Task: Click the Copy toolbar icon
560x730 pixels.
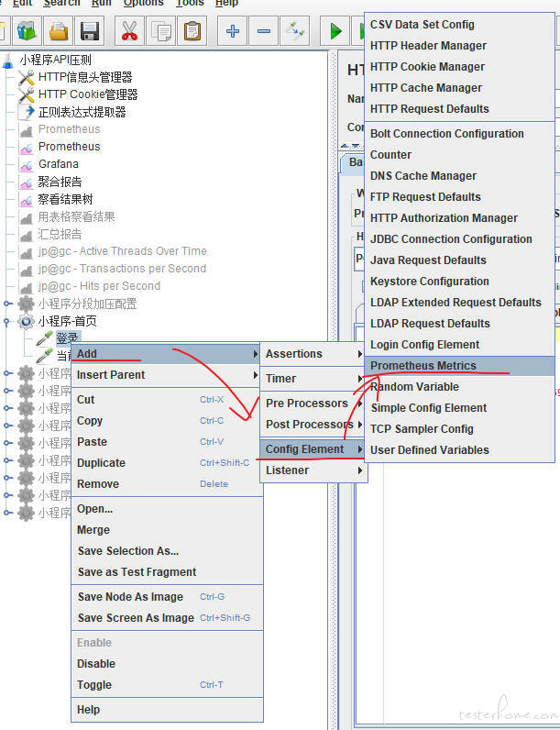Action: [x=161, y=32]
